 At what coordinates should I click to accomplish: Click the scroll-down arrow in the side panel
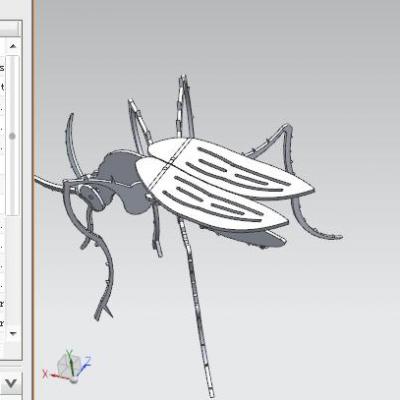tap(13, 333)
